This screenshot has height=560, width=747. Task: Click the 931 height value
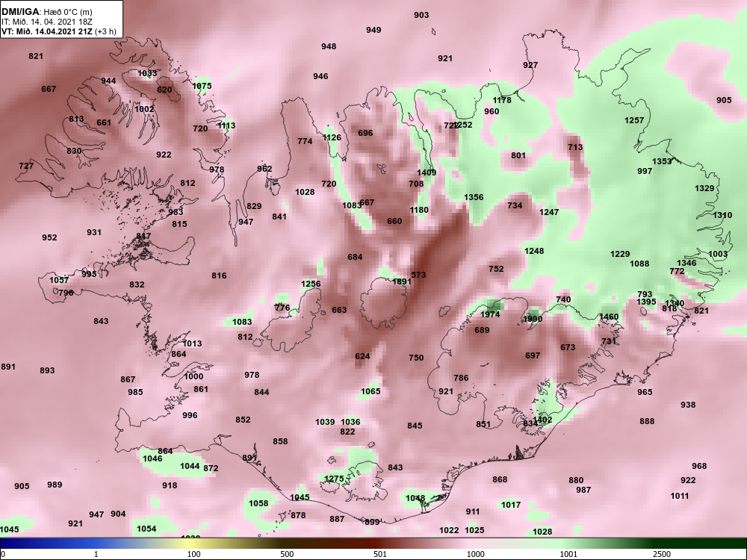click(94, 232)
